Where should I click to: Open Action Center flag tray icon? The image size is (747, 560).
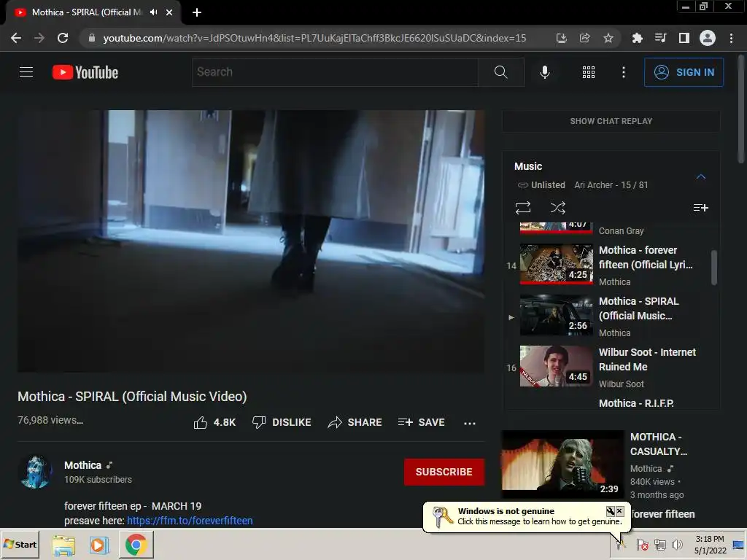tap(642, 545)
